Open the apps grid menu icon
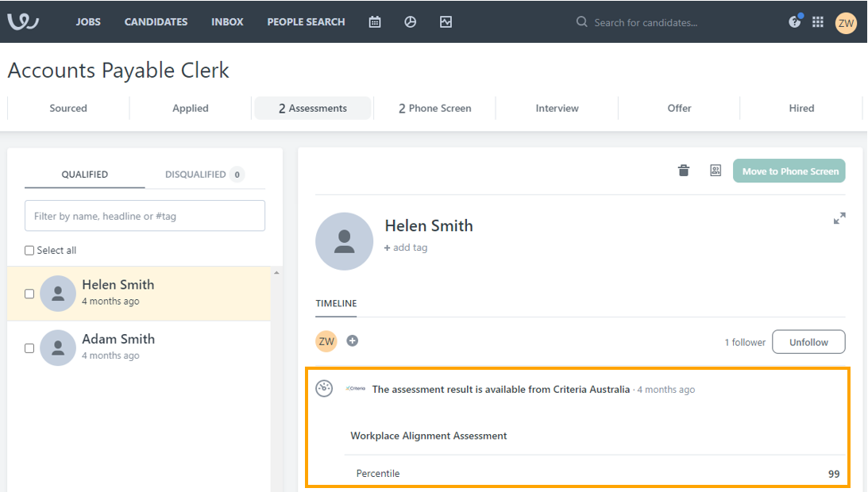The width and height of the screenshot is (868, 492). (818, 22)
